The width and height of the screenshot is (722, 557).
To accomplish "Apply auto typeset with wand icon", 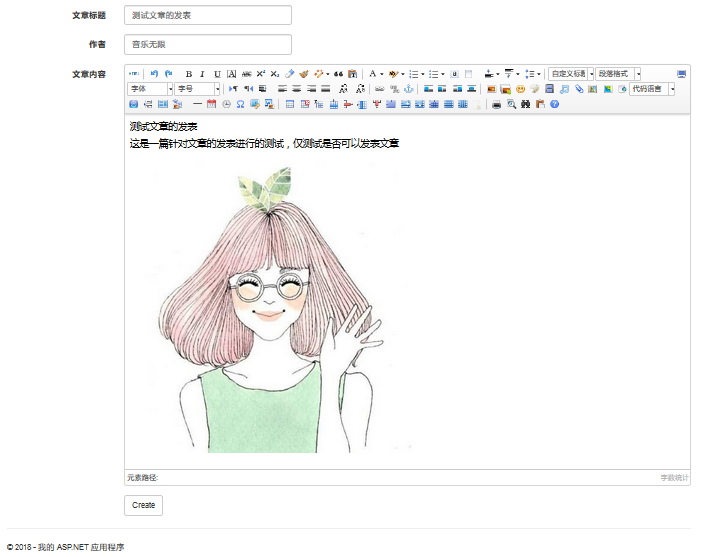I will click(x=319, y=74).
